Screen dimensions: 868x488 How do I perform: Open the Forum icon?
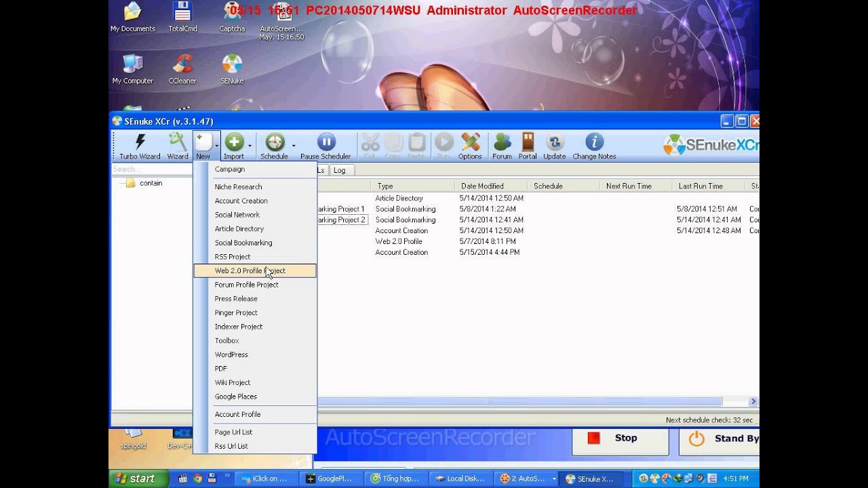(502, 146)
